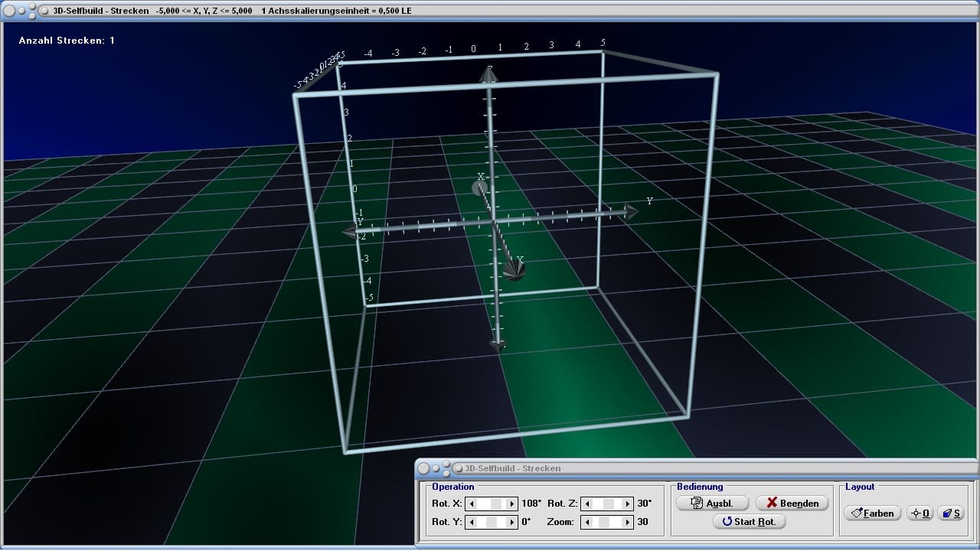Click the 'Operation' group label

click(x=453, y=487)
